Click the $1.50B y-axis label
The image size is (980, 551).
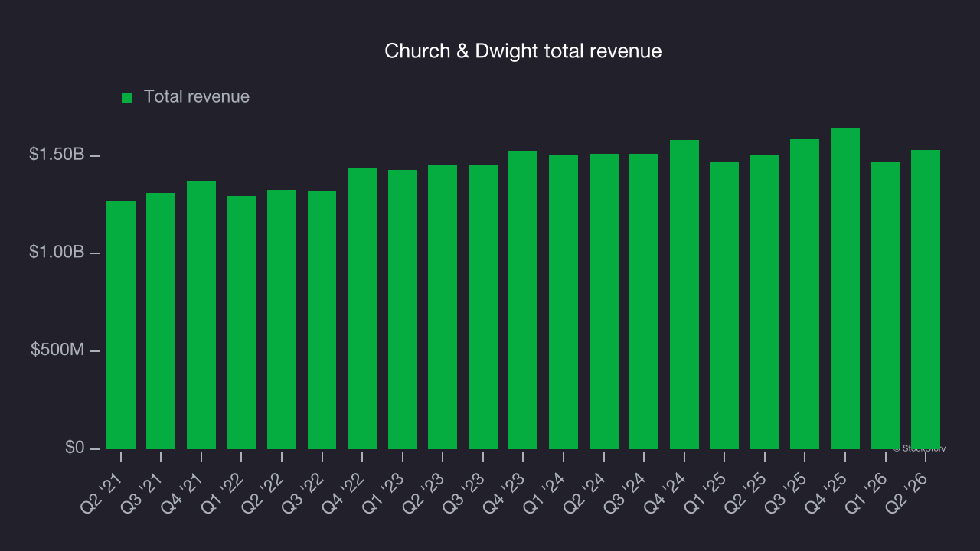(57, 155)
